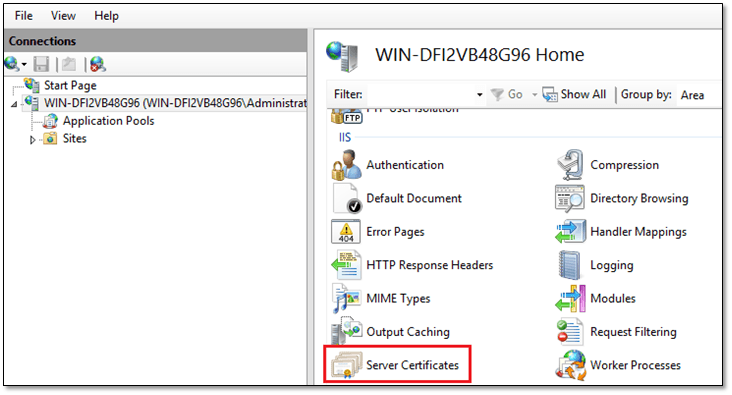Open the Default Document feature icon

[x=346, y=198]
